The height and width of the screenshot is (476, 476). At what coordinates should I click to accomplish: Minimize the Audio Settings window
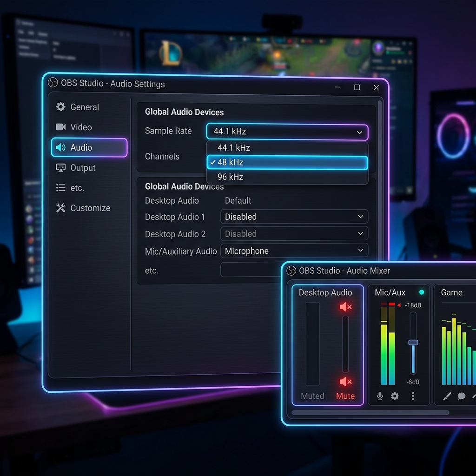[x=338, y=87]
